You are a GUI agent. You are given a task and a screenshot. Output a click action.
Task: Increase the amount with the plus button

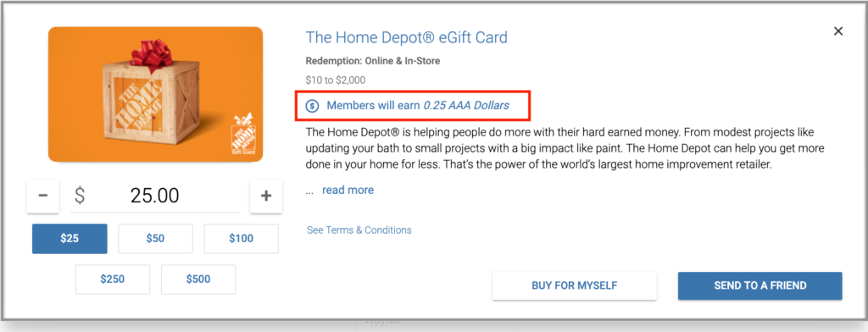[x=266, y=196]
